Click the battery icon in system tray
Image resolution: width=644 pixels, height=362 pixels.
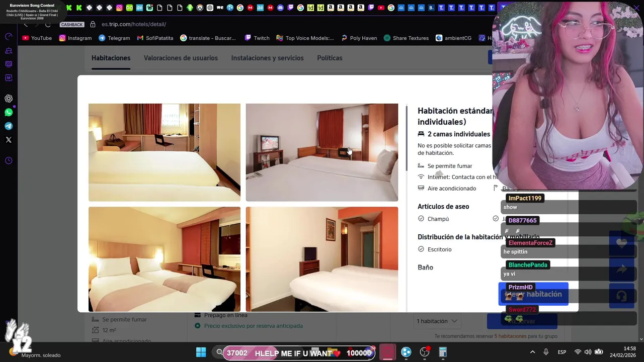(x=599, y=352)
